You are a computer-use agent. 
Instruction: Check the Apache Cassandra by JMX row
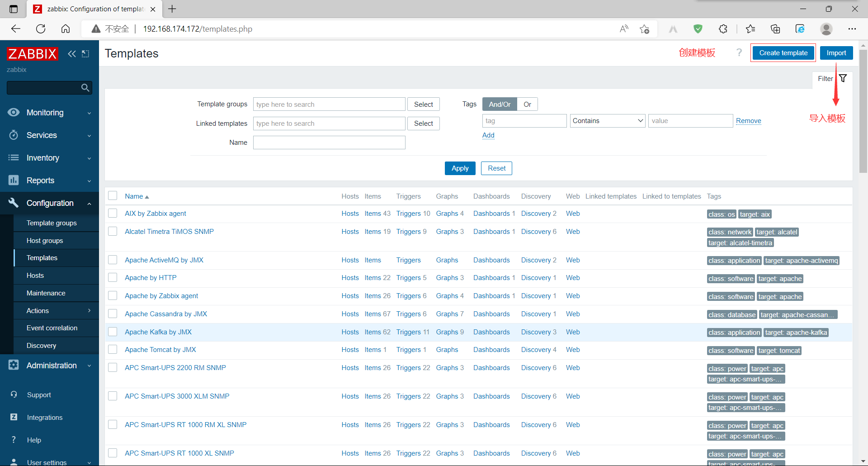click(113, 314)
